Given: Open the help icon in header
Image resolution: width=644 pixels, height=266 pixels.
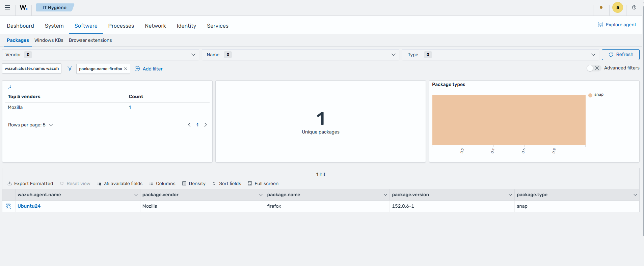Looking at the screenshot, I should pyautogui.click(x=634, y=7).
